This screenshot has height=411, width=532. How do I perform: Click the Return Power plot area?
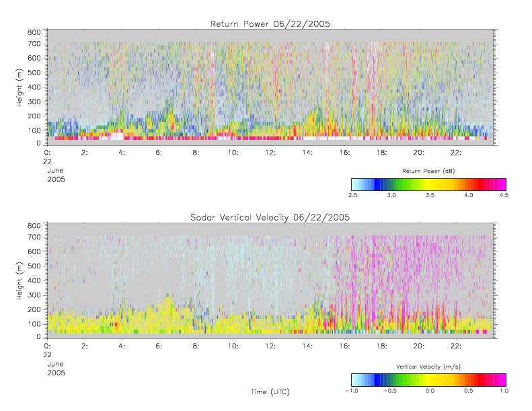(x=270, y=87)
